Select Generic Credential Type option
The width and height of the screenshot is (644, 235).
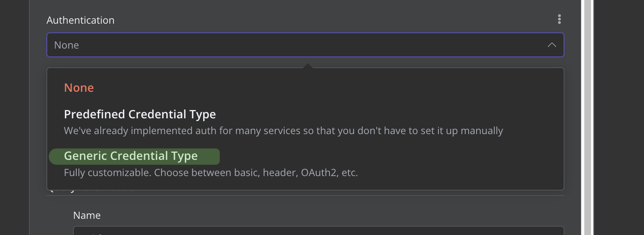coord(131,156)
